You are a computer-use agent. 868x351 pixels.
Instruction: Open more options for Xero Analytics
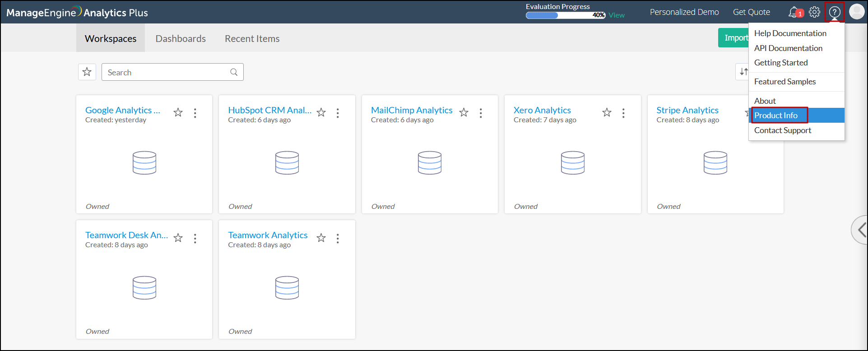[x=623, y=113]
